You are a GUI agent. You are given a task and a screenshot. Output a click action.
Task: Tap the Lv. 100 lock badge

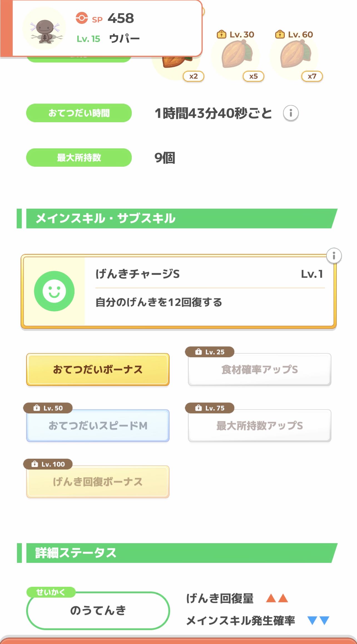pos(48,464)
